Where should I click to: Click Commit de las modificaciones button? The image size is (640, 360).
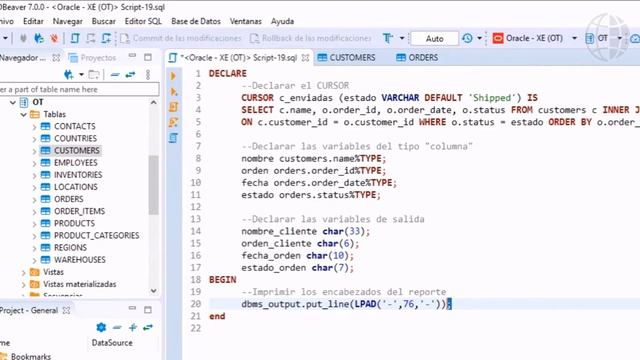(x=181, y=38)
